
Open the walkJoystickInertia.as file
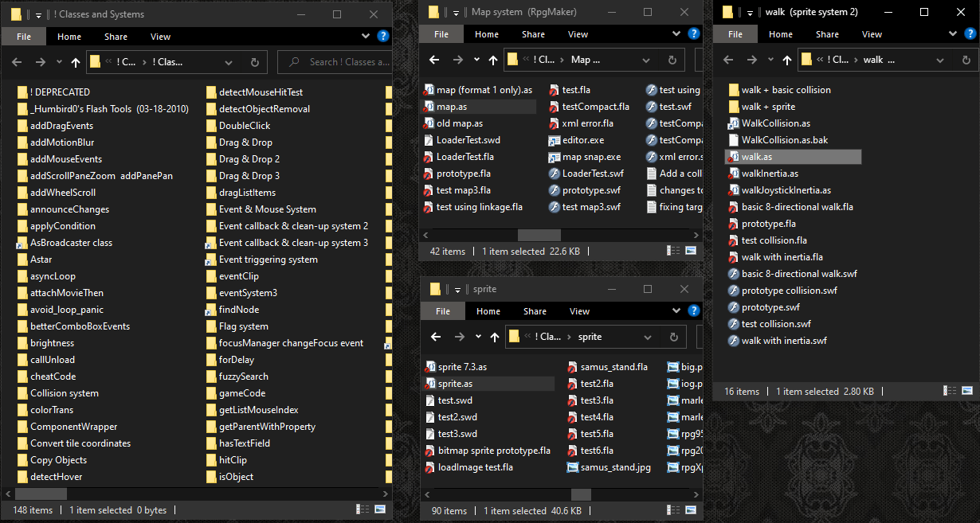[786, 190]
